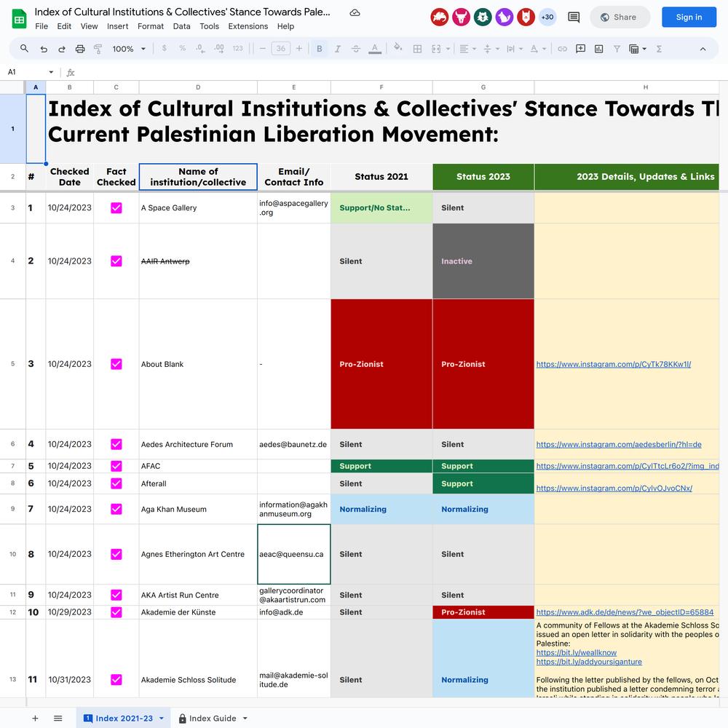Add a new sheet
The width and height of the screenshot is (728, 728).
pos(35,719)
